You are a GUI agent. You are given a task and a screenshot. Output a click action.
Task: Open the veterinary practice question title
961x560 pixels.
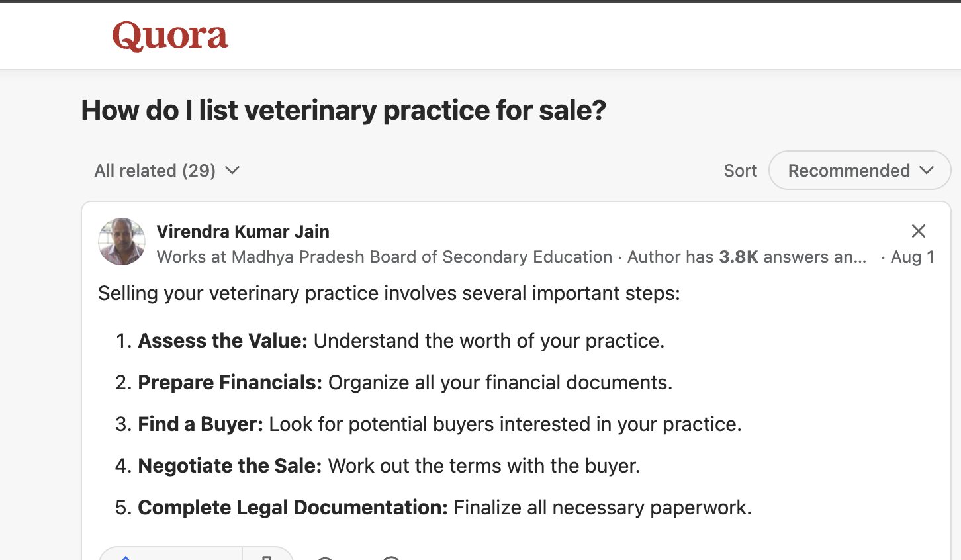pos(343,110)
